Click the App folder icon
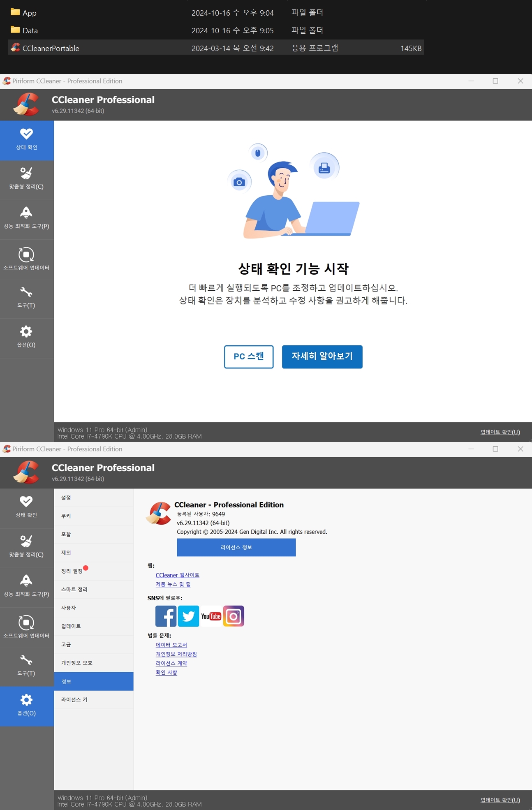The width and height of the screenshot is (532, 810). point(15,12)
